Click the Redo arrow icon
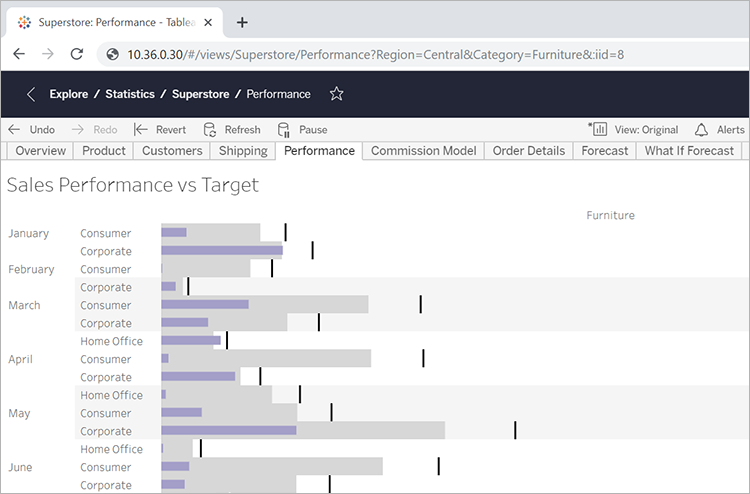The image size is (750, 494). [77, 130]
